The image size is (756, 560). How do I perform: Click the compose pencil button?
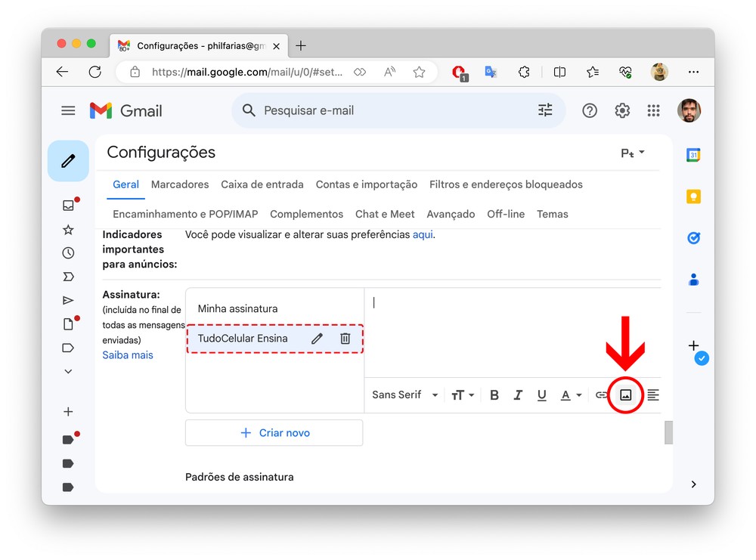tap(68, 161)
